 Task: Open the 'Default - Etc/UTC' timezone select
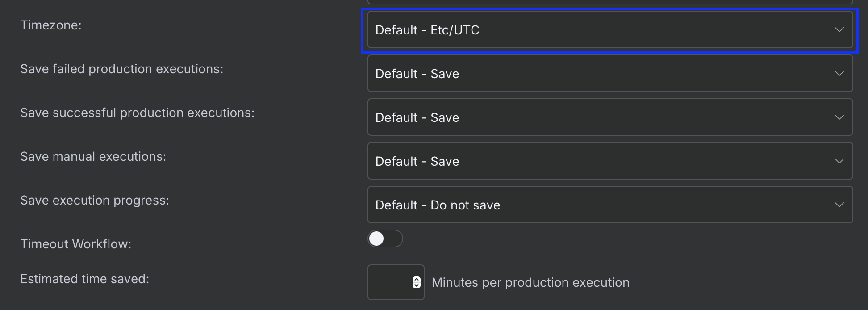(x=610, y=30)
